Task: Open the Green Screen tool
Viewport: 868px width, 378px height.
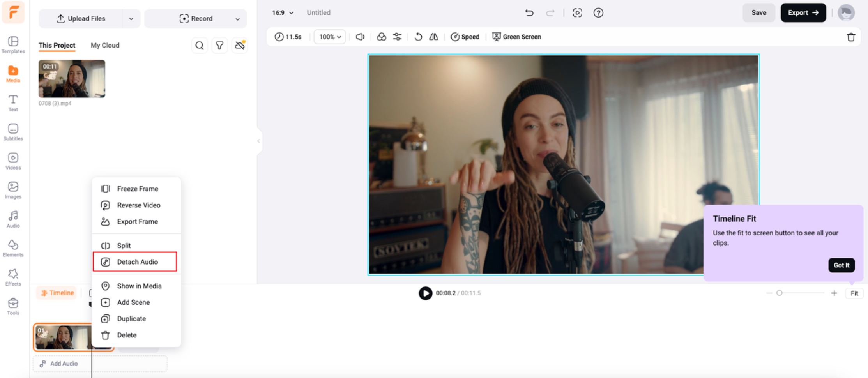Action: (517, 37)
